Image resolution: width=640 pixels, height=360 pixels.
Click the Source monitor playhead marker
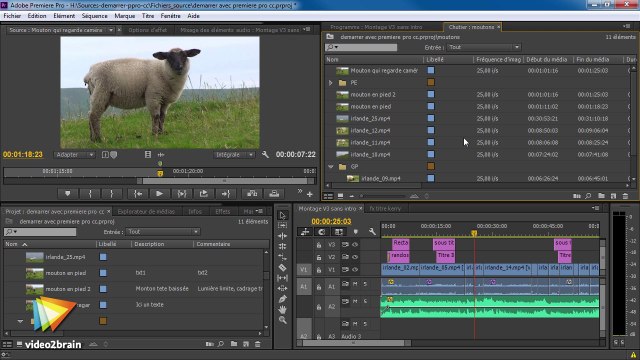[x=160, y=173]
